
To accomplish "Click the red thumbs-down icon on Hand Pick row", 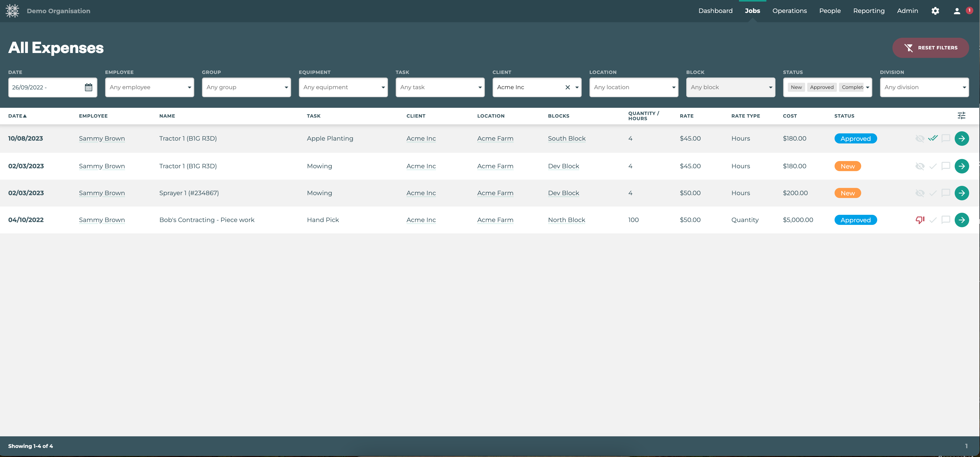I will point(920,220).
